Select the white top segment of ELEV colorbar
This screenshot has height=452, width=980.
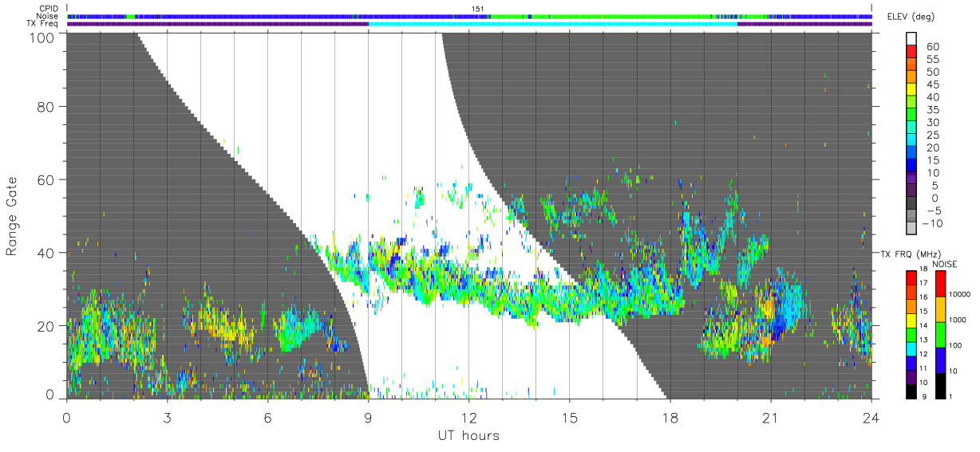tap(911, 39)
